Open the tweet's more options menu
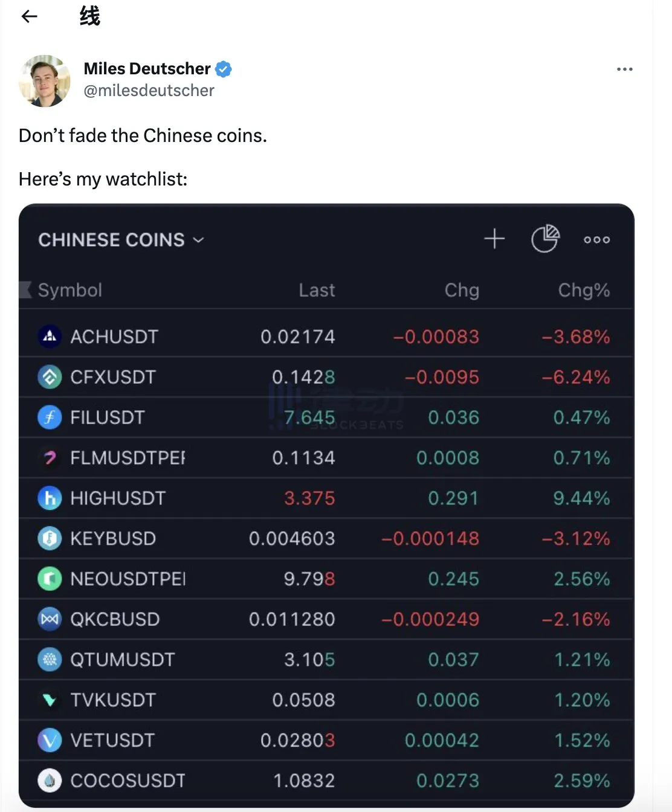The height and width of the screenshot is (812, 672). [x=624, y=69]
